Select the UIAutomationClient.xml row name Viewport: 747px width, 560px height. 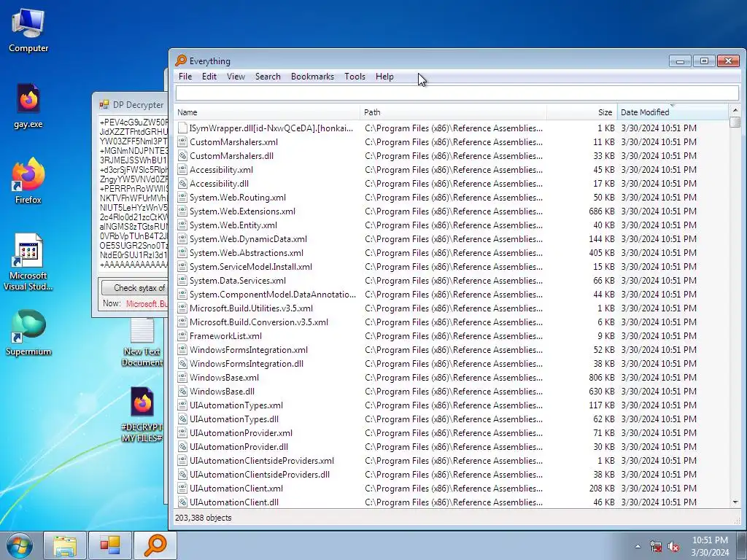pos(236,488)
